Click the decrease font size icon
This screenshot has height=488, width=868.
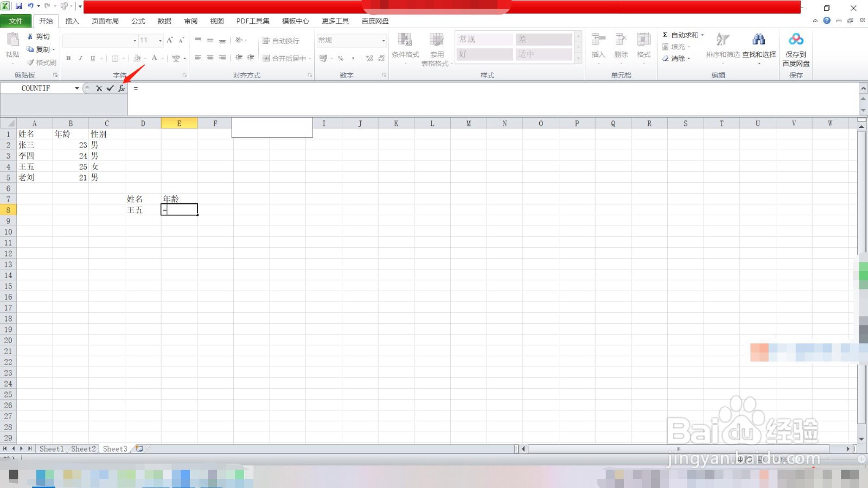click(181, 40)
